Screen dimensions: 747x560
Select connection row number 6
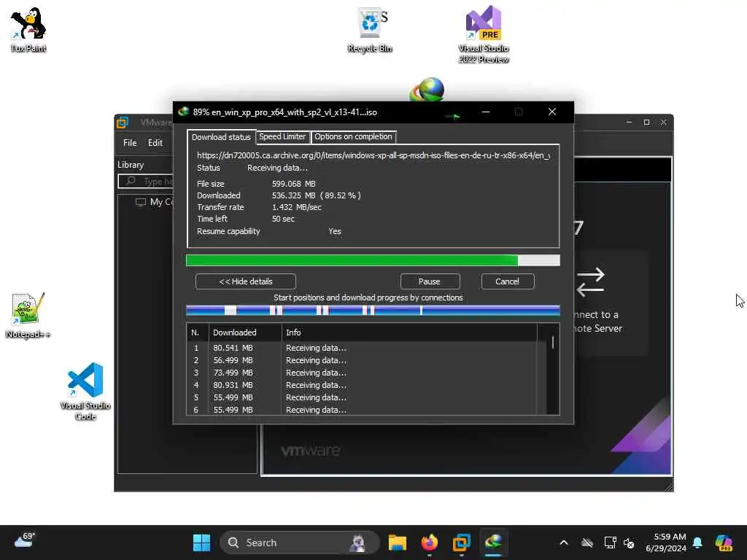362,410
